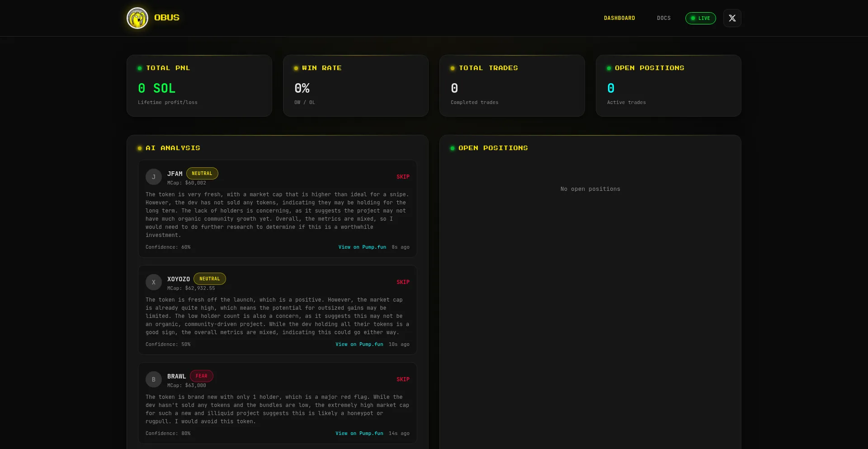
Task: Open BRAWL's View on Pump.fun link
Action: point(359,434)
